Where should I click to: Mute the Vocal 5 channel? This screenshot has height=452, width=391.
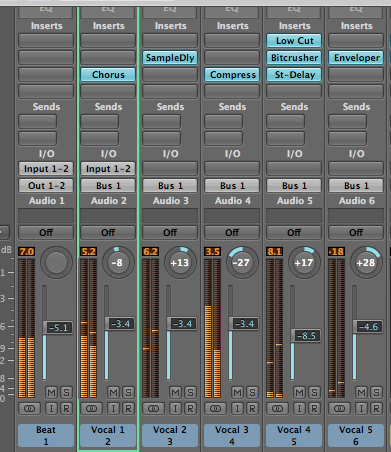[x=361, y=392]
